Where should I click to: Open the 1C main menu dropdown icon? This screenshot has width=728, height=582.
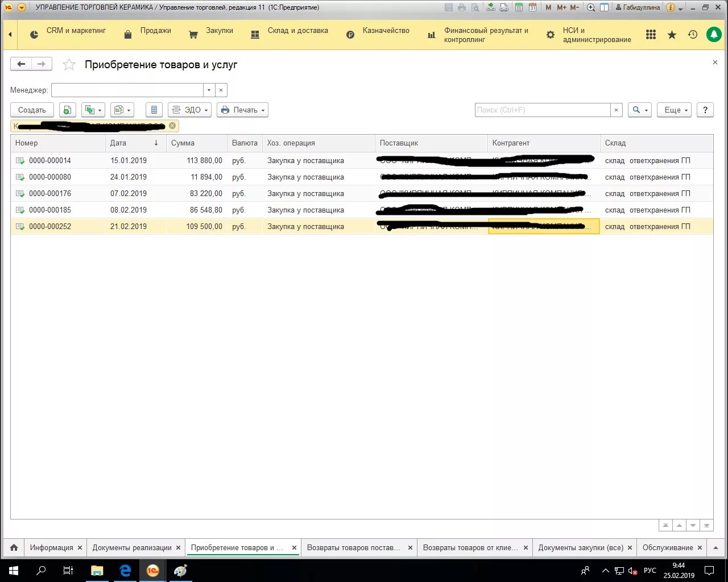pyautogui.click(x=22, y=7)
